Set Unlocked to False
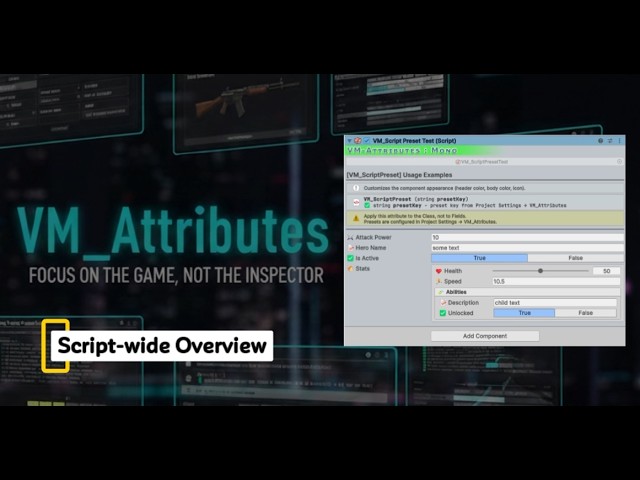 pos(586,313)
